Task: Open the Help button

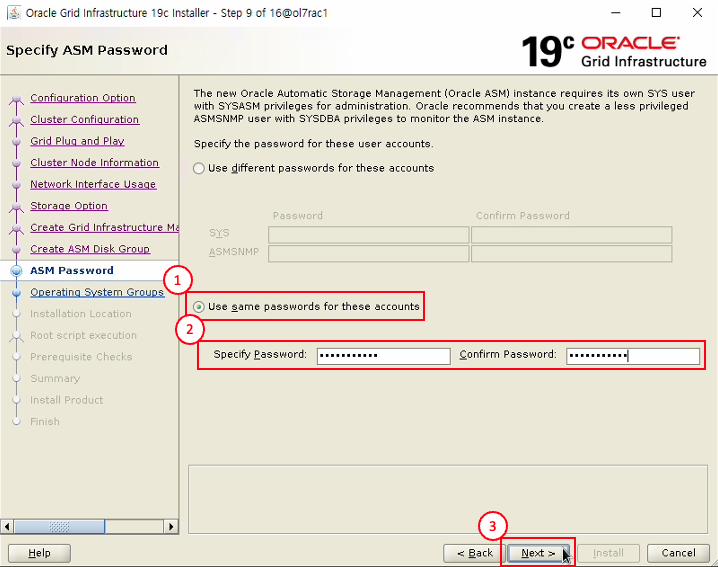Action: 39,553
